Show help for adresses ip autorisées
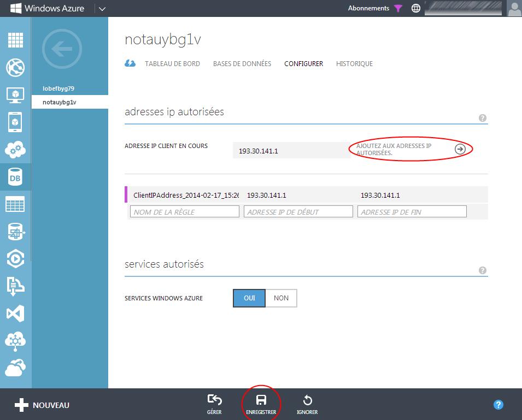The width and height of the screenshot is (522, 420). click(483, 118)
